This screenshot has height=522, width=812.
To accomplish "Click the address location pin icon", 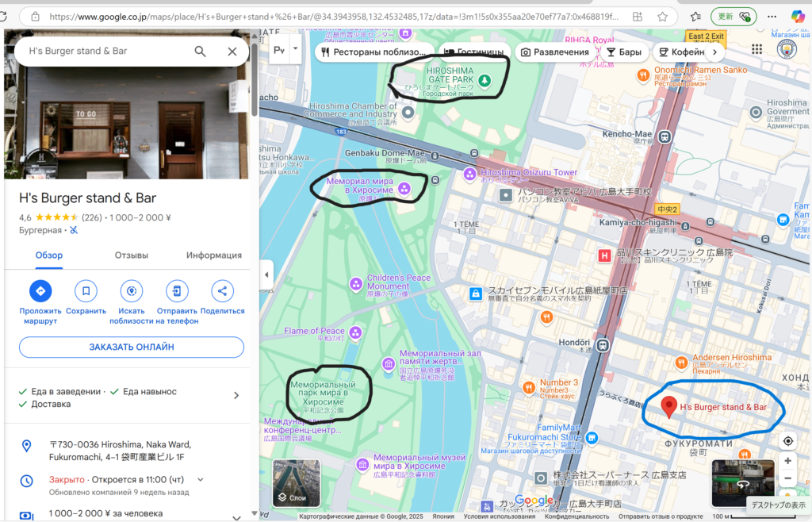I will (26, 446).
